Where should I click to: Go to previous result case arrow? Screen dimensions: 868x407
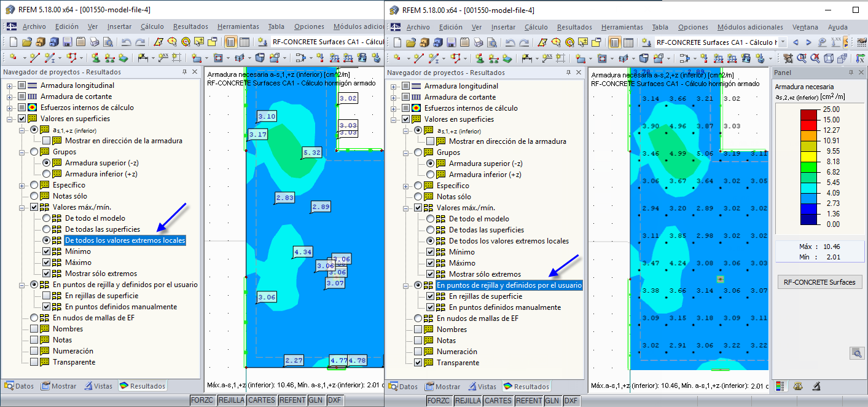[x=795, y=42]
